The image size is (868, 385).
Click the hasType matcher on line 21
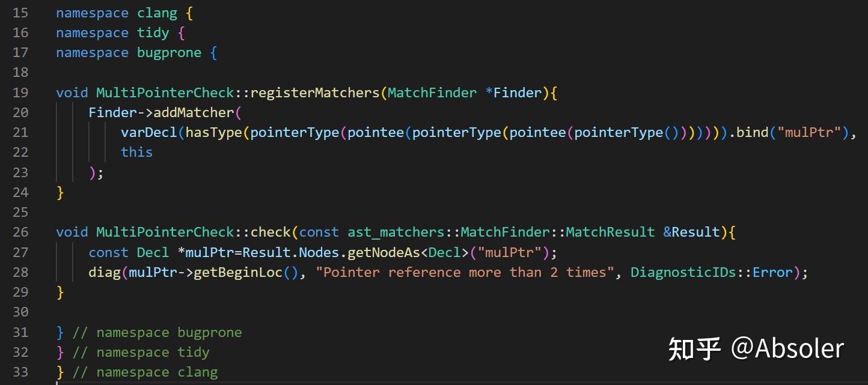coord(213,132)
